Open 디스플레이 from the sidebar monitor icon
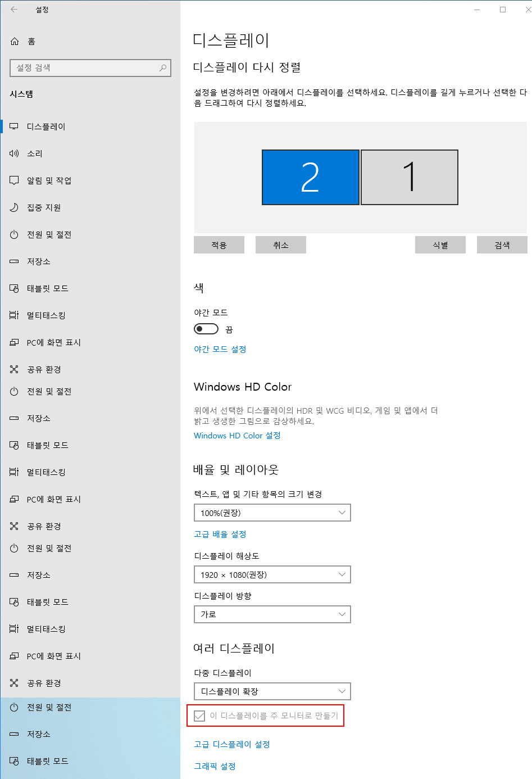Viewport: 532px width, 779px height. [x=15, y=126]
